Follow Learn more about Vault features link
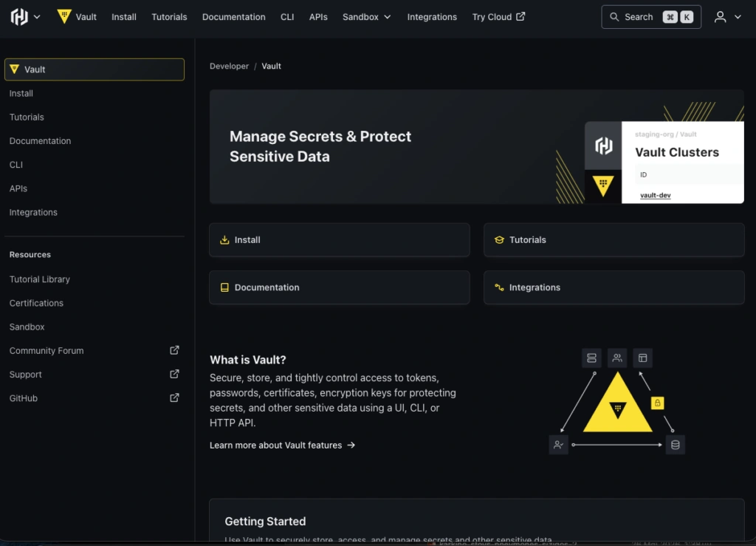The image size is (756, 546). point(282,446)
